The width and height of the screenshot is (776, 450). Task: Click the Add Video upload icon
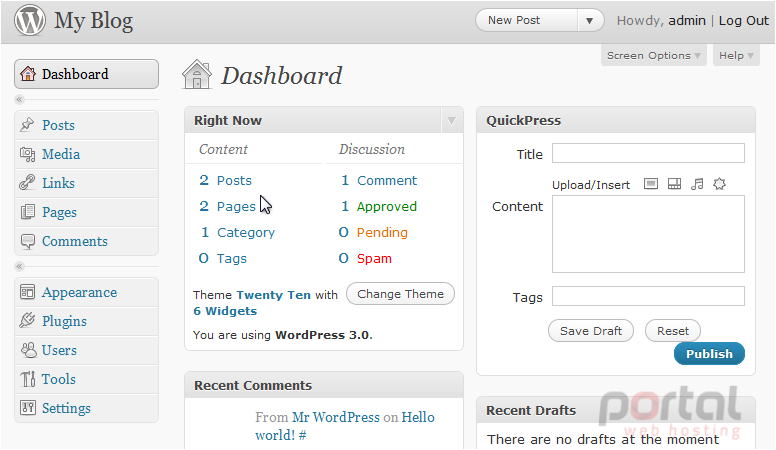(x=674, y=184)
